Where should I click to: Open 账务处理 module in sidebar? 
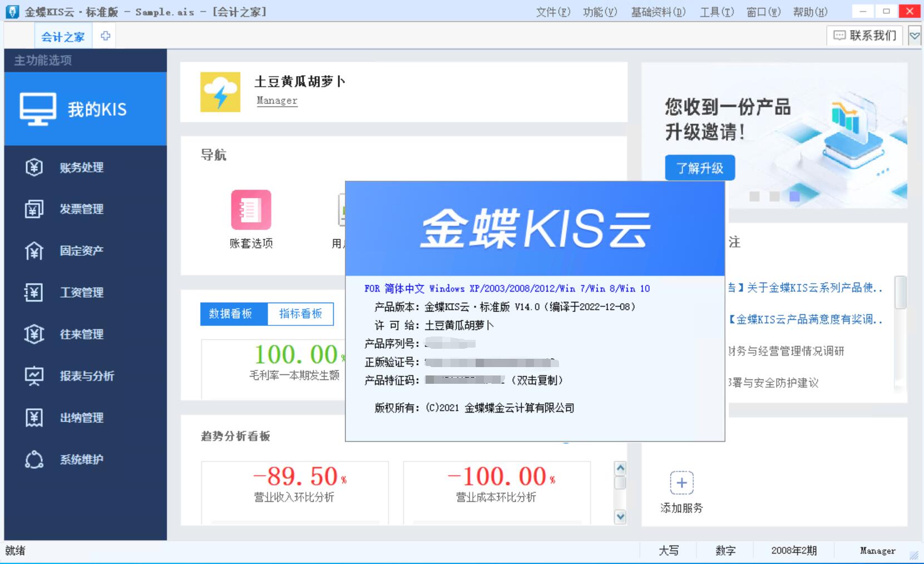(85, 167)
